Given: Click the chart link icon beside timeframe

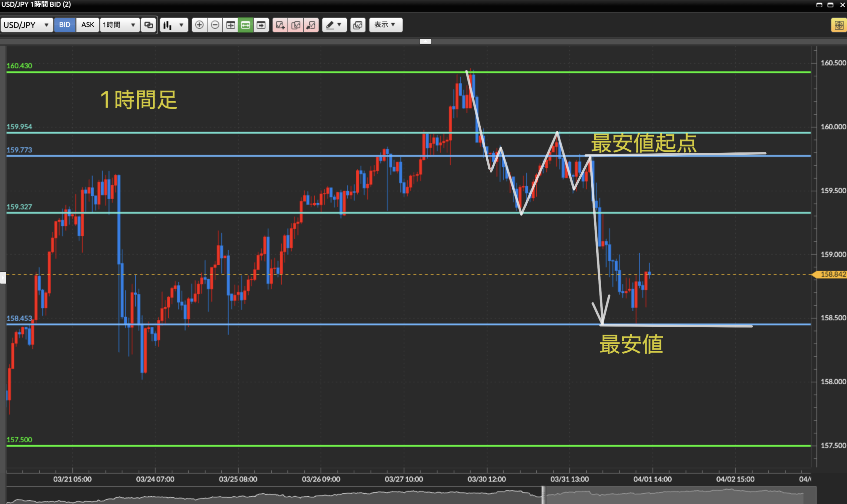Looking at the screenshot, I should 149,25.
